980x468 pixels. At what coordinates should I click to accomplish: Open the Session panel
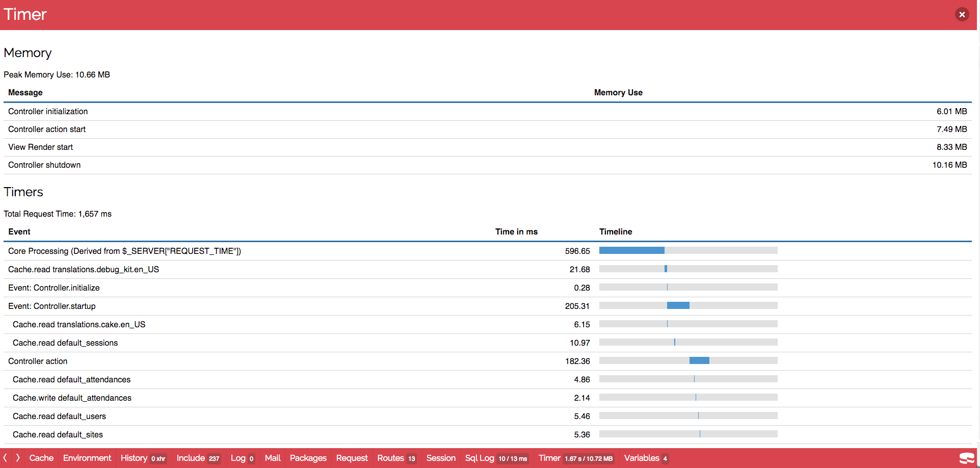(x=440, y=458)
